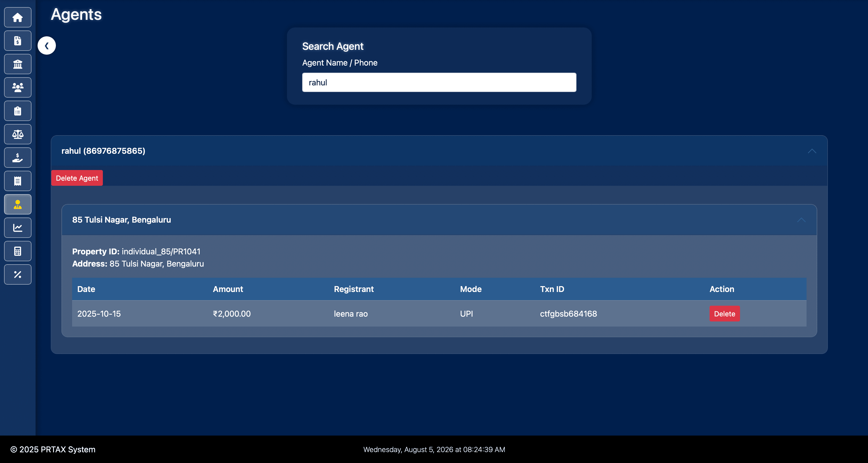Delete the leena rao transaction row
Screen dimensions: 868x463
(x=725, y=314)
